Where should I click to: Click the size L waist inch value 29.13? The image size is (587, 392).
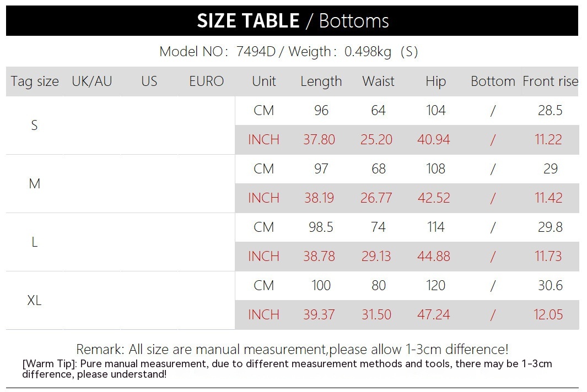(x=376, y=257)
